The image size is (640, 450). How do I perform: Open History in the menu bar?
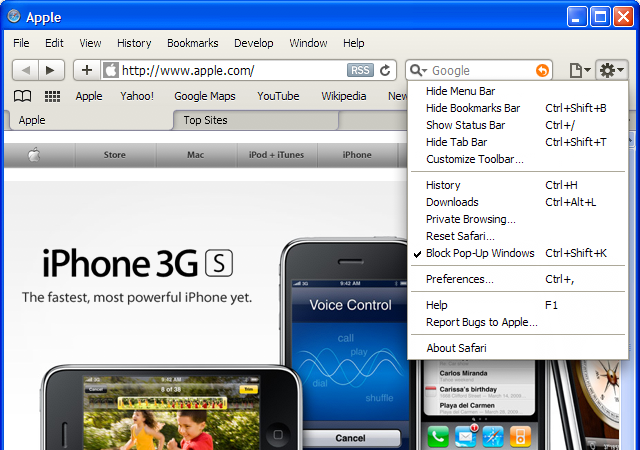click(x=134, y=43)
